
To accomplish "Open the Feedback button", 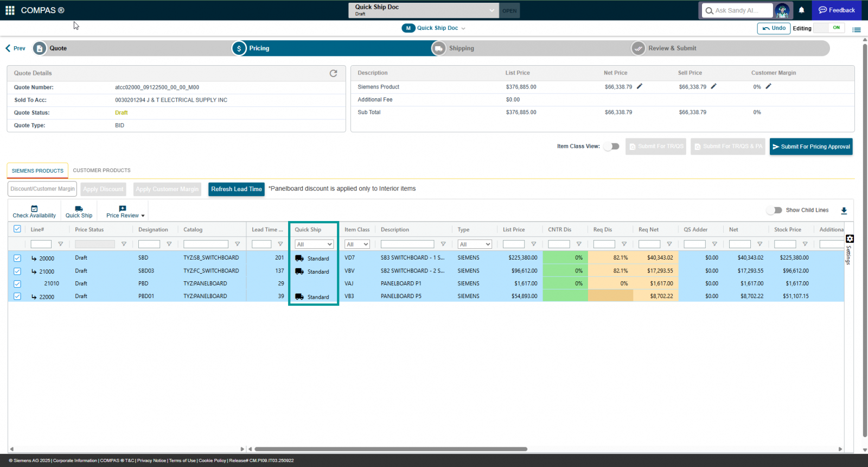I will click(837, 10).
